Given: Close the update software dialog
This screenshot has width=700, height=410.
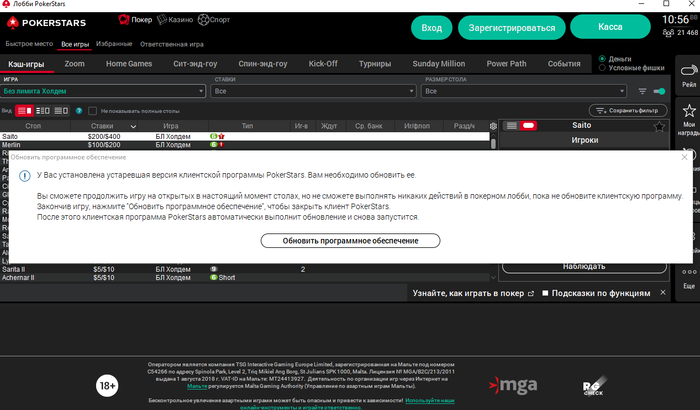Looking at the screenshot, I should 684,157.
